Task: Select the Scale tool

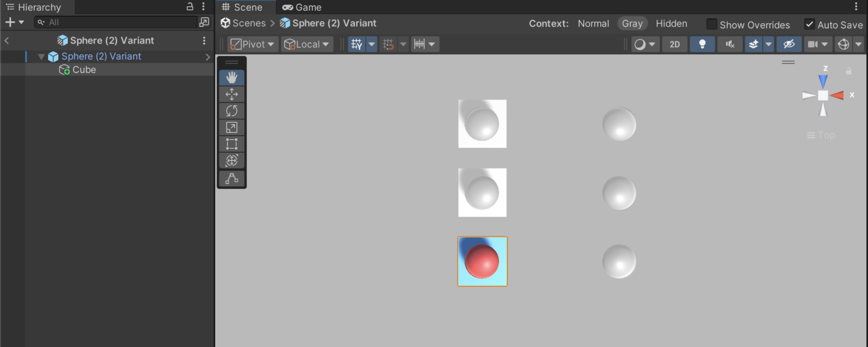Action: (x=231, y=127)
